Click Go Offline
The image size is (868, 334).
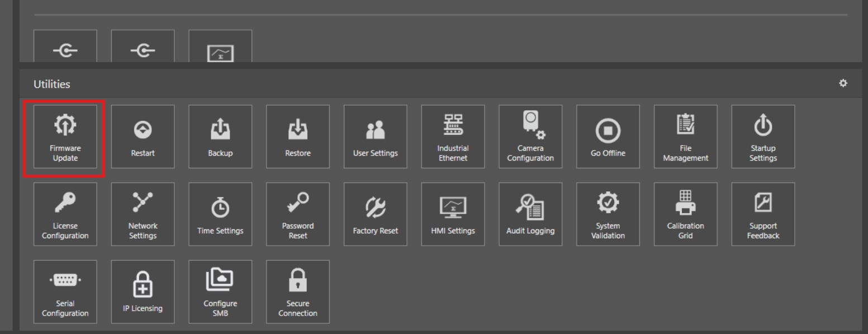(x=608, y=137)
